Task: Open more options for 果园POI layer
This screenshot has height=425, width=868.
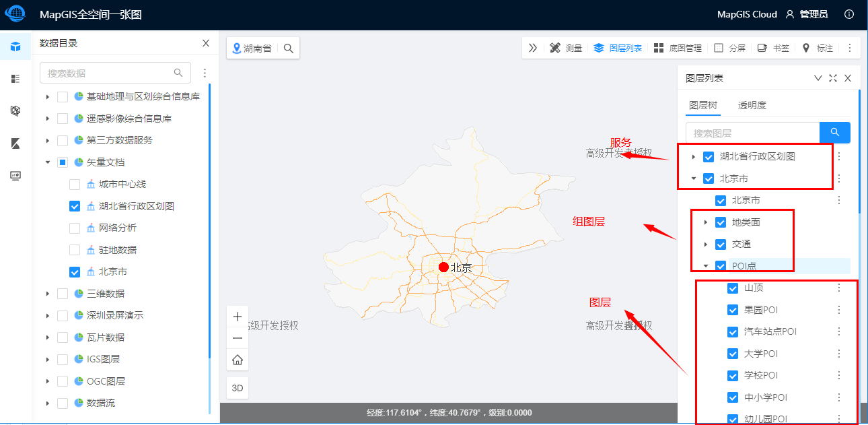Action: click(x=839, y=310)
